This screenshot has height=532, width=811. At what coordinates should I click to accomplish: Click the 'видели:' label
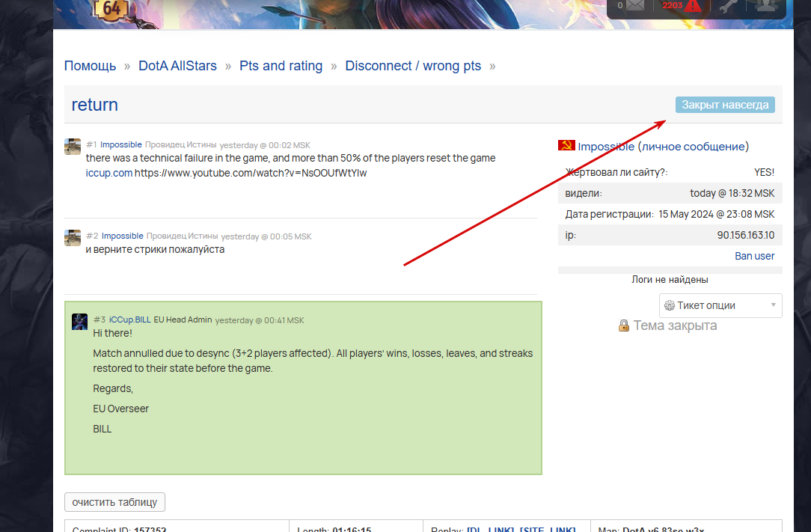pyautogui.click(x=584, y=193)
